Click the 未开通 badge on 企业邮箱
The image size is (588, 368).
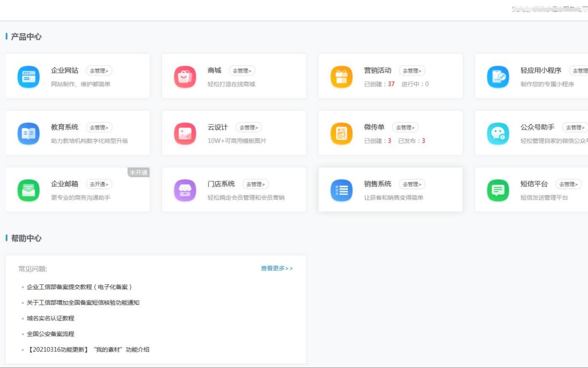(139, 172)
